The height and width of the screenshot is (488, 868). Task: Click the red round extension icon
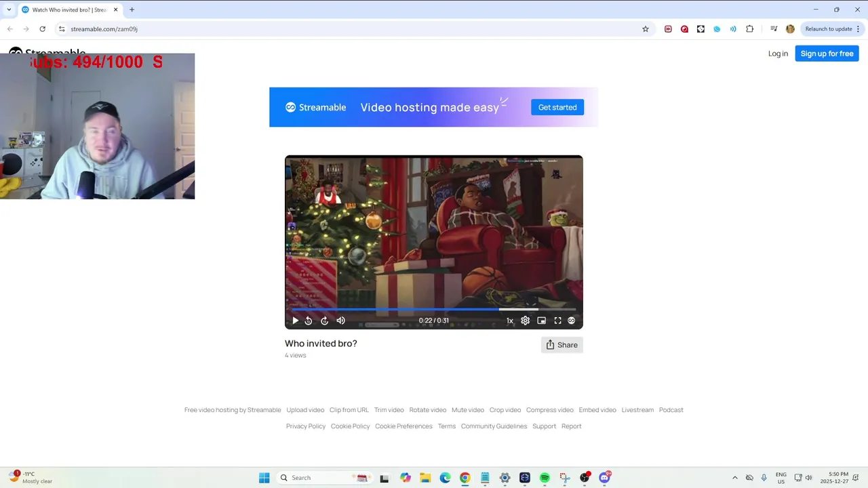pyautogui.click(x=684, y=29)
